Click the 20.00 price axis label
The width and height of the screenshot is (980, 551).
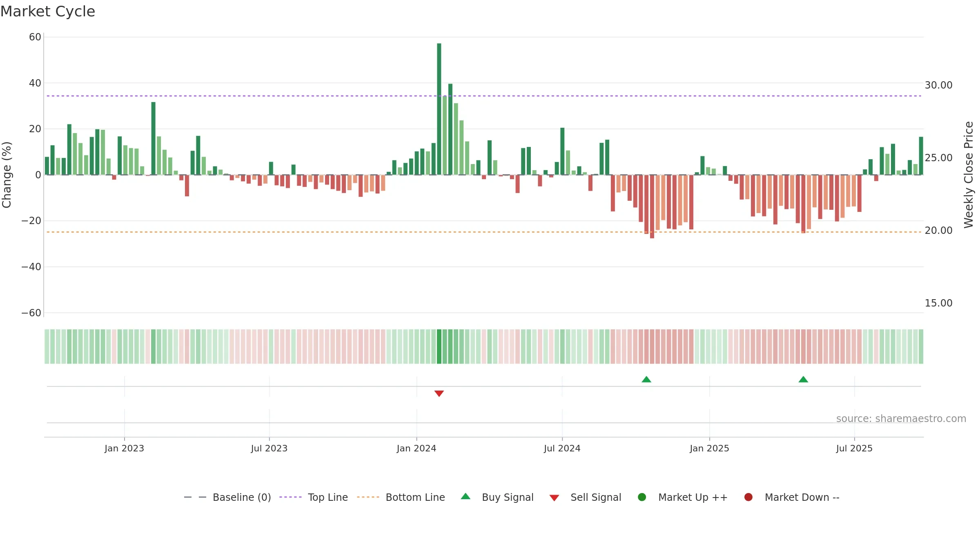938,231
